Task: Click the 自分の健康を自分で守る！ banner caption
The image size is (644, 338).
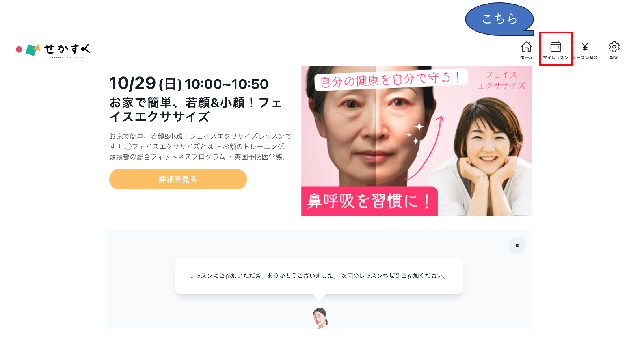Action: pos(391,79)
